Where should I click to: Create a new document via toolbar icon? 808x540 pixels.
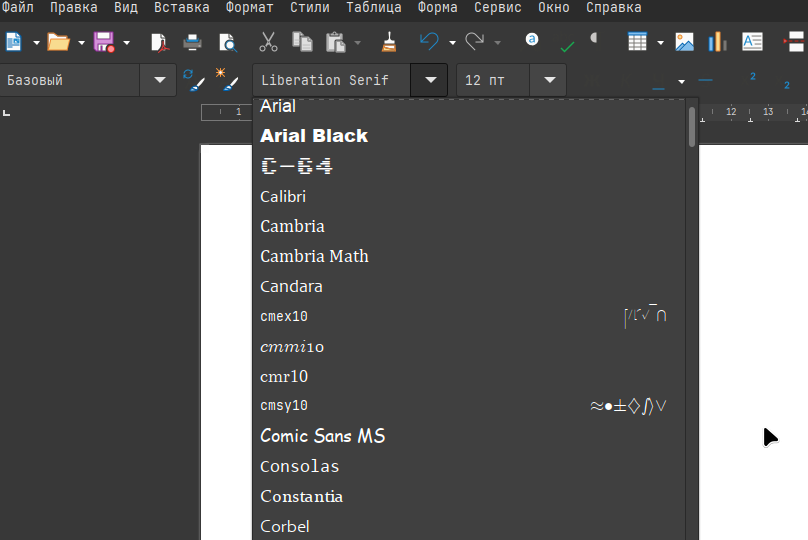[x=13, y=42]
